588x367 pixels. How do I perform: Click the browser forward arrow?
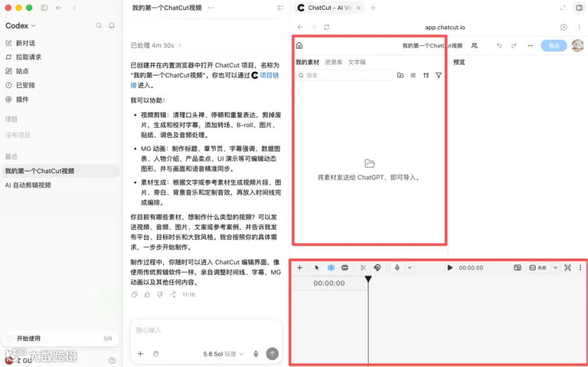314,27
